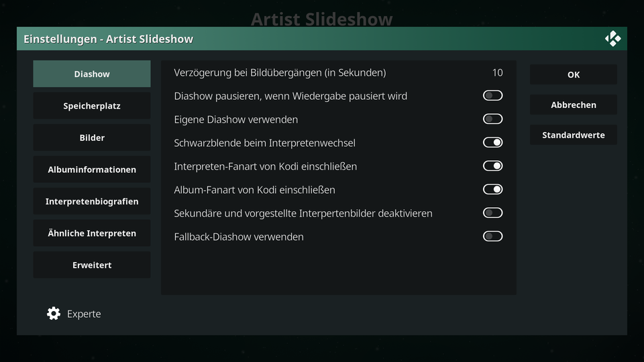Turn off Album-Fanart von Kodi einschließen
Image resolution: width=644 pixels, height=362 pixels.
tap(493, 189)
